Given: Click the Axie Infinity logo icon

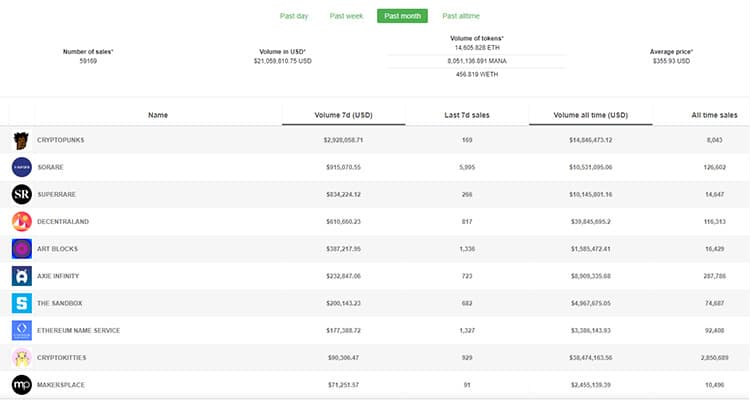Looking at the screenshot, I should [22, 276].
